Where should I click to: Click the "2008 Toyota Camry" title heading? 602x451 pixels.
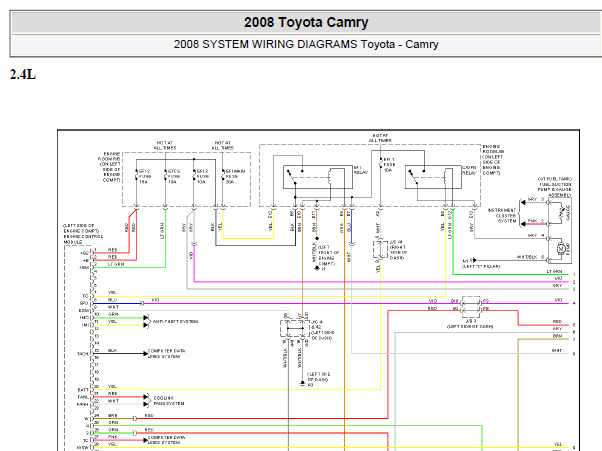306,22
